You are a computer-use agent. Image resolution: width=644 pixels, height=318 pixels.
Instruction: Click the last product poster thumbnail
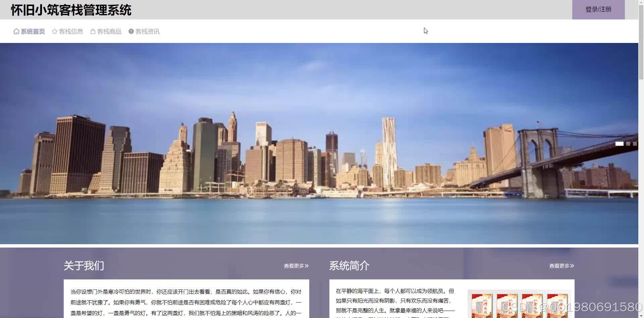tap(557, 306)
